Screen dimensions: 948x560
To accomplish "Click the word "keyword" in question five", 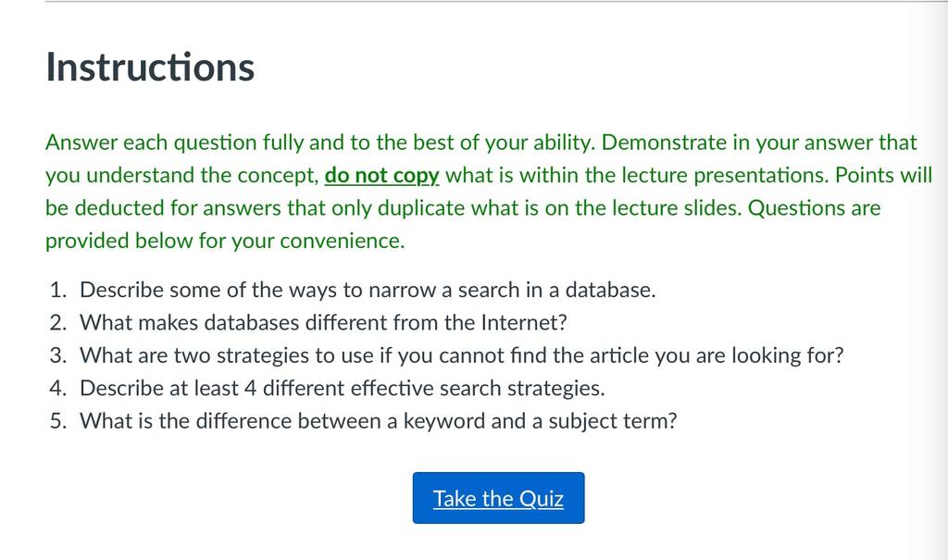I will click(444, 421).
